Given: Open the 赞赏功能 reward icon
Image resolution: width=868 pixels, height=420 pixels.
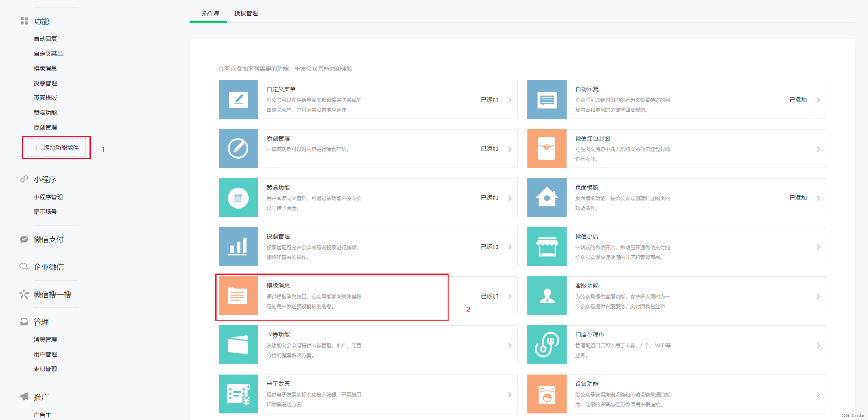Looking at the screenshot, I should click(238, 198).
